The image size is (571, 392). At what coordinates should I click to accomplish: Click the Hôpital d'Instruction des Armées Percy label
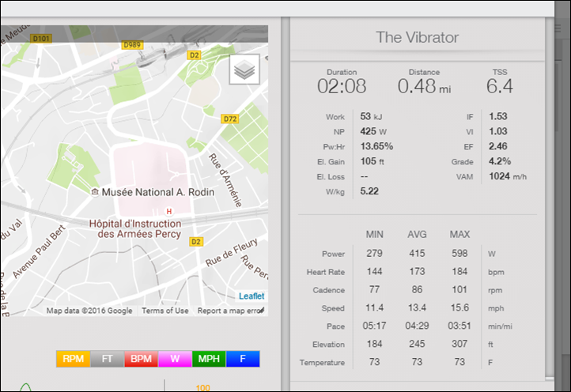(135, 228)
